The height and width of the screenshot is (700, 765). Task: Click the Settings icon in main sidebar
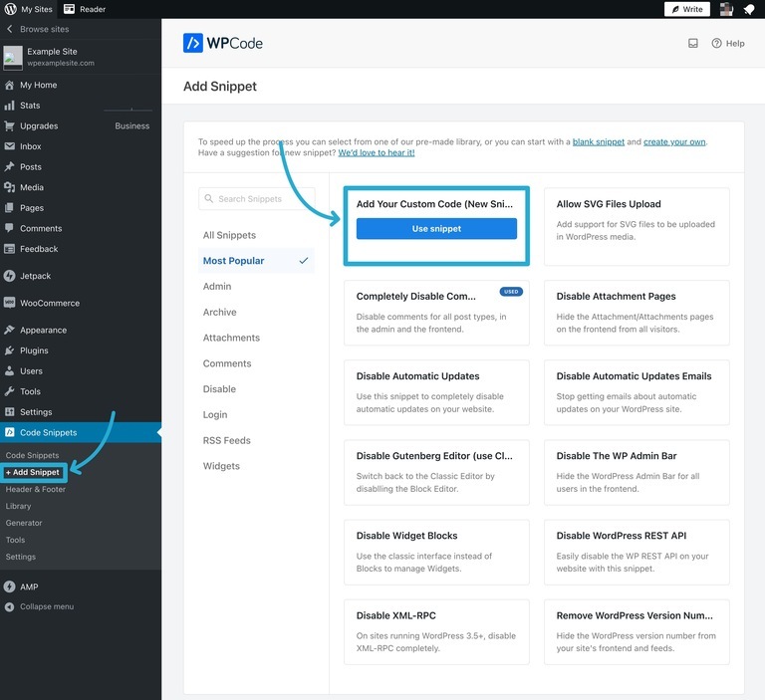(x=9, y=411)
